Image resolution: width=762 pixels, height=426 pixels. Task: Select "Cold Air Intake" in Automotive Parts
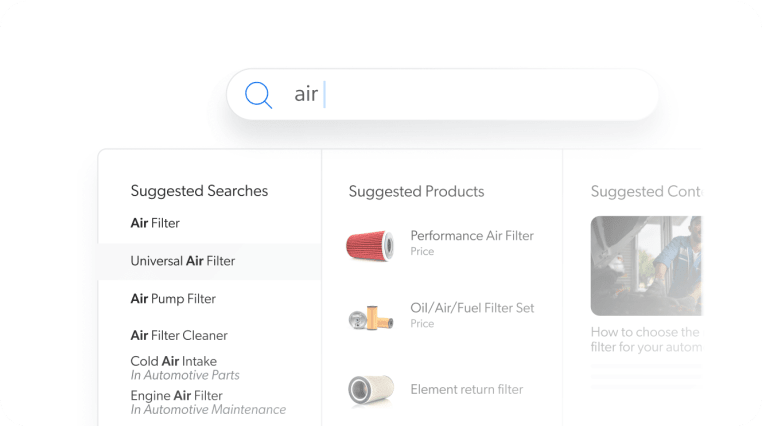point(174,361)
